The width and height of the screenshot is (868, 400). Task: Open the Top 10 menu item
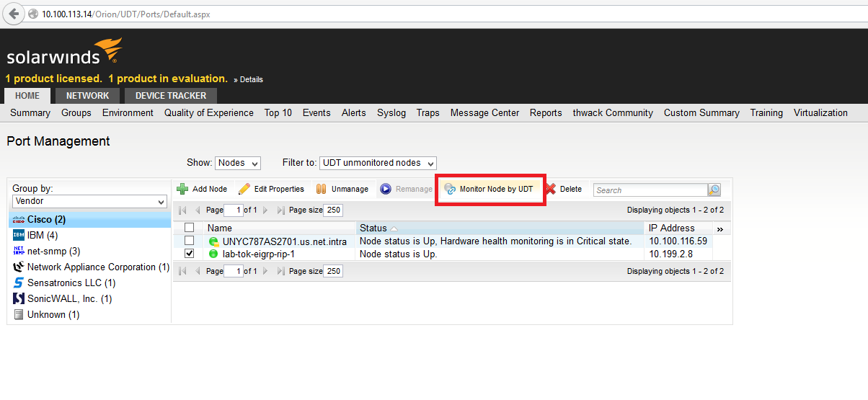pyautogui.click(x=278, y=112)
